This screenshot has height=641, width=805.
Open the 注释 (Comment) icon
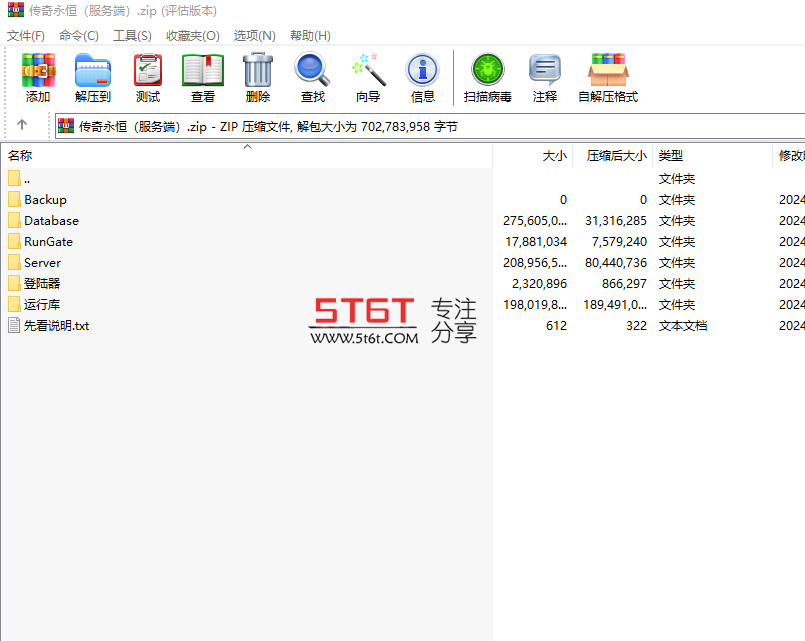click(545, 77)
